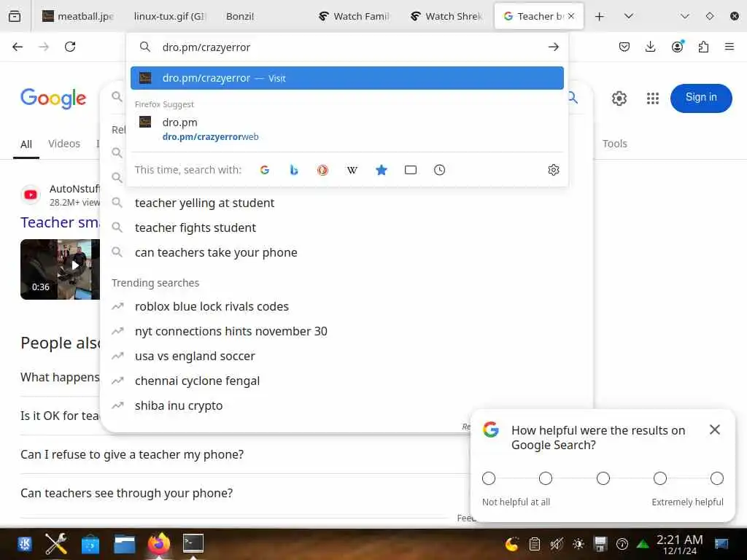The image size is (747, 560).
Task: Expand the Can teachers see through phone question
Action: click(127, 493)
